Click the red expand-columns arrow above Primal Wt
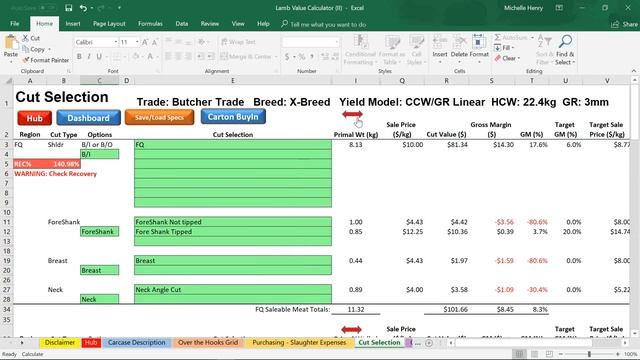 click(x=352, y=114)
